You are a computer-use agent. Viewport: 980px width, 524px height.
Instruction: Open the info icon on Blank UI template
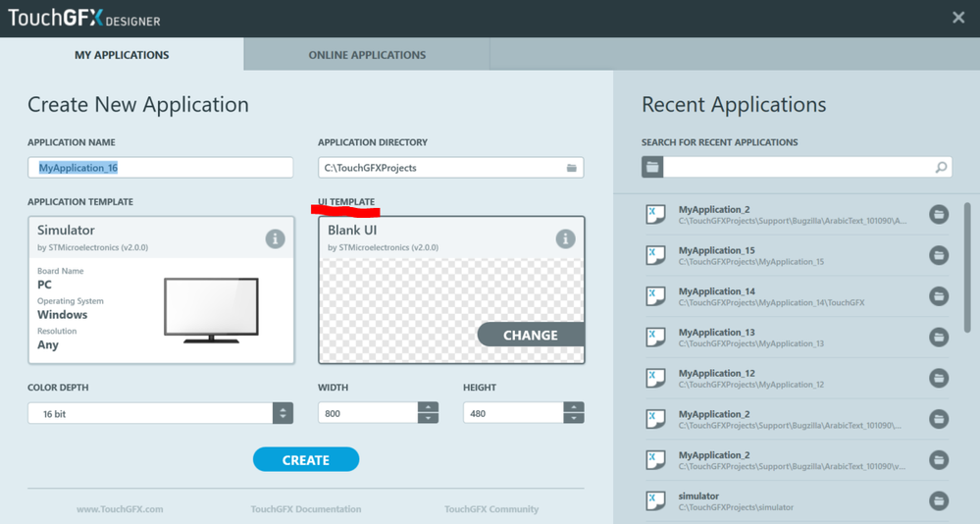point(566,238)
